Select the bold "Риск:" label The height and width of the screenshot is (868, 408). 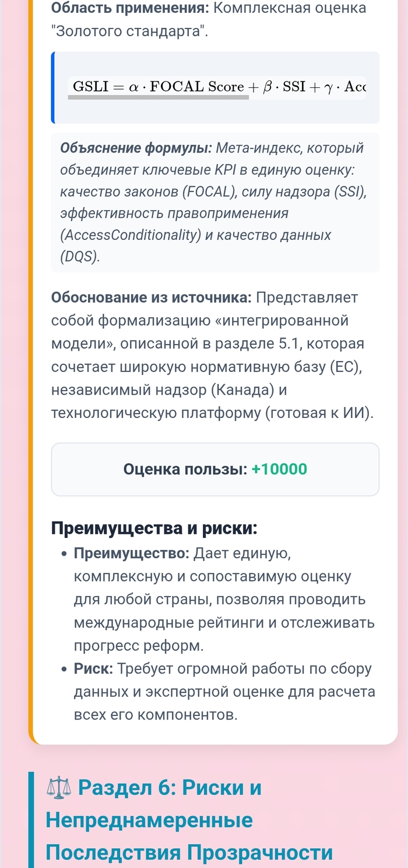(x=93, y=669)
